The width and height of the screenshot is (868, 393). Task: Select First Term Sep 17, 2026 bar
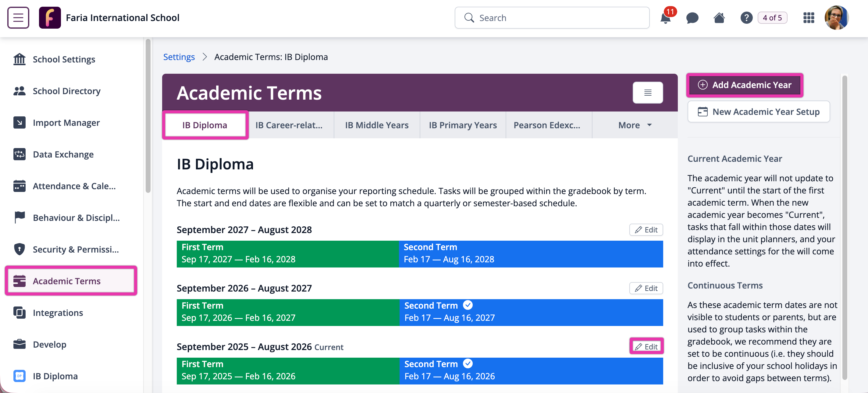(288, 312)
